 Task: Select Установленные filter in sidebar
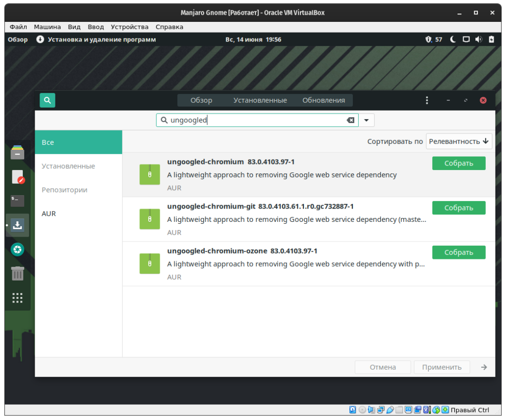79,166
